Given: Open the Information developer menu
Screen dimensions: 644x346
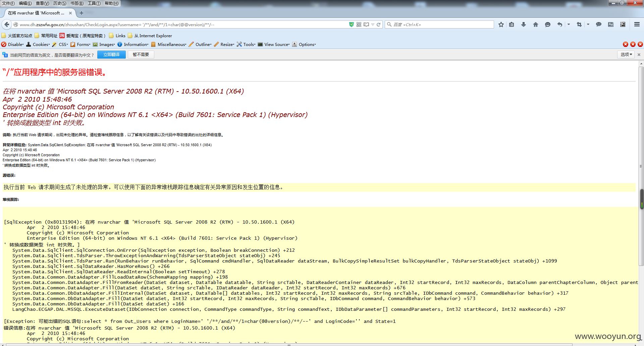Looking at the screenshot, I should (x=133, y=44).
